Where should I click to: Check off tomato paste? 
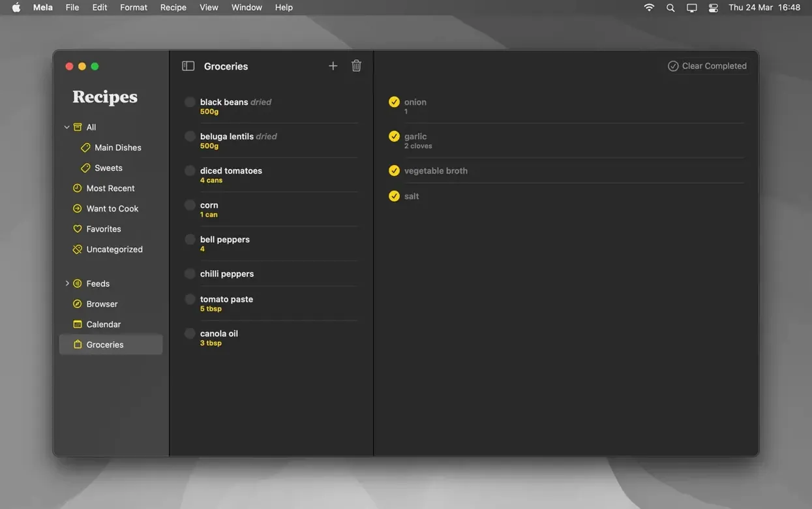pyautogui.click(x=190, y=300)
